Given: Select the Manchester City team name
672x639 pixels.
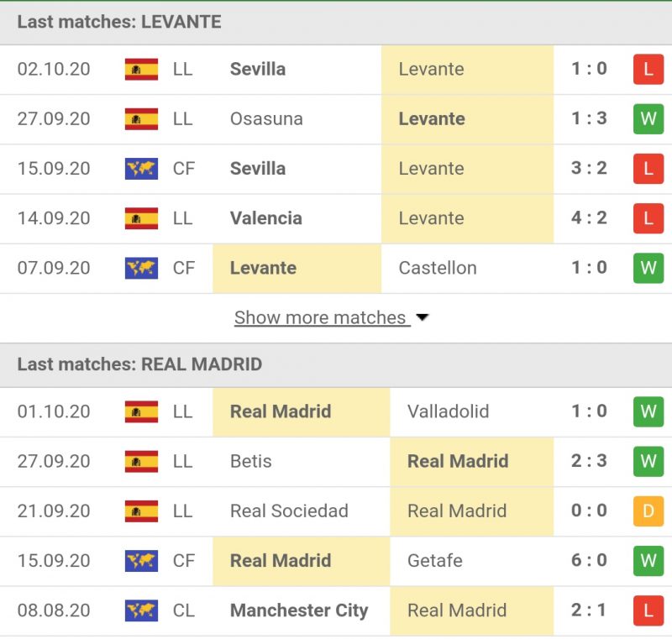Looking at the screenshot, I should coord(299,610).
